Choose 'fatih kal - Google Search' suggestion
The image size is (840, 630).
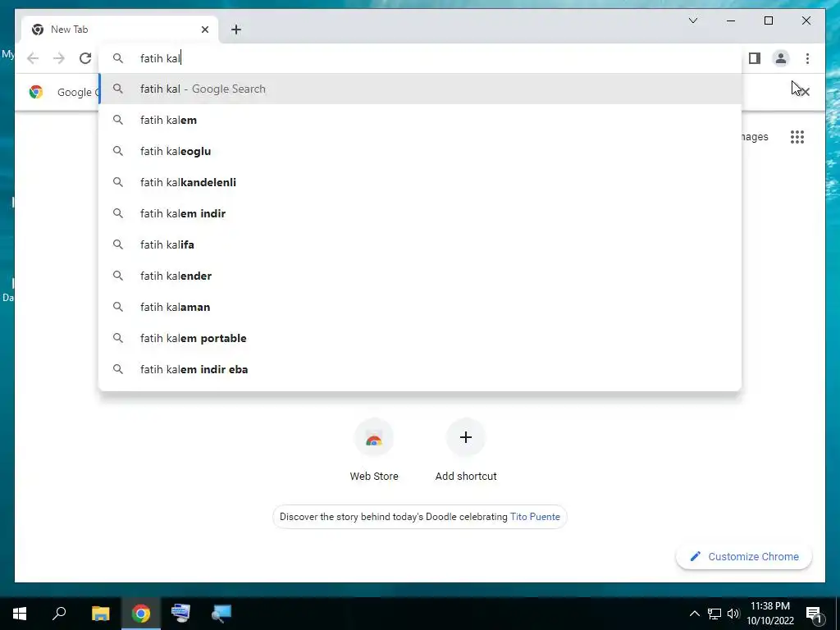[x=421, y=89]
